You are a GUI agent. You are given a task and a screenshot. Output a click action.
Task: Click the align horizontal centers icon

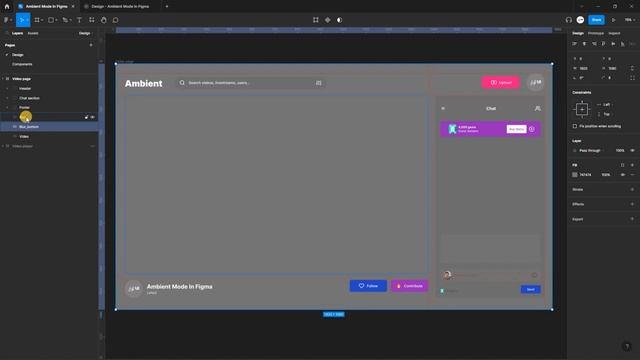(x=584, y=44)
